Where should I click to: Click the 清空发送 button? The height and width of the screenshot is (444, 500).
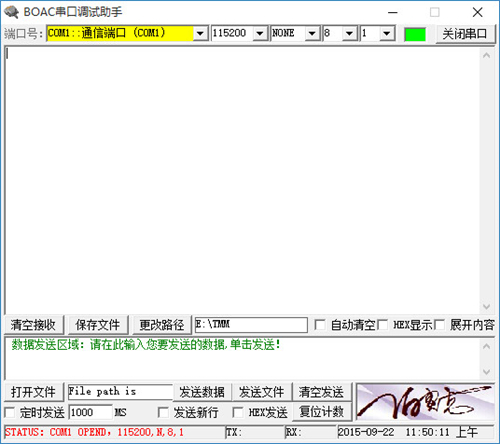(322, 392)
